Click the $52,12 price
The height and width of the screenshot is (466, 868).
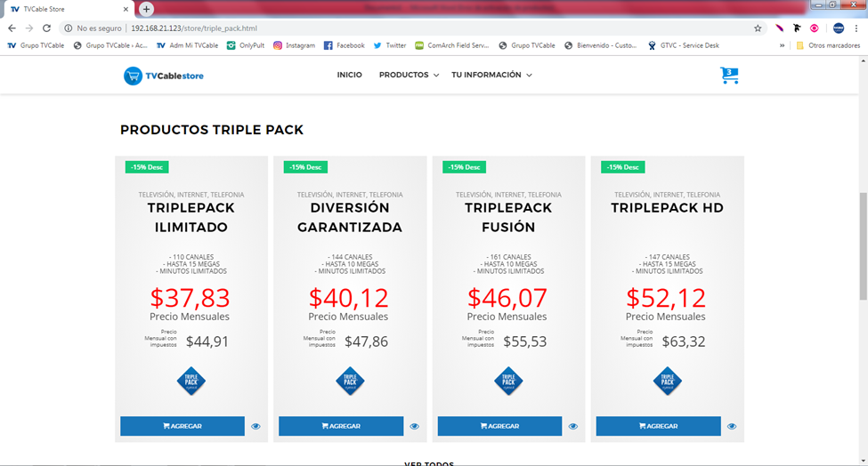[666, 299]
